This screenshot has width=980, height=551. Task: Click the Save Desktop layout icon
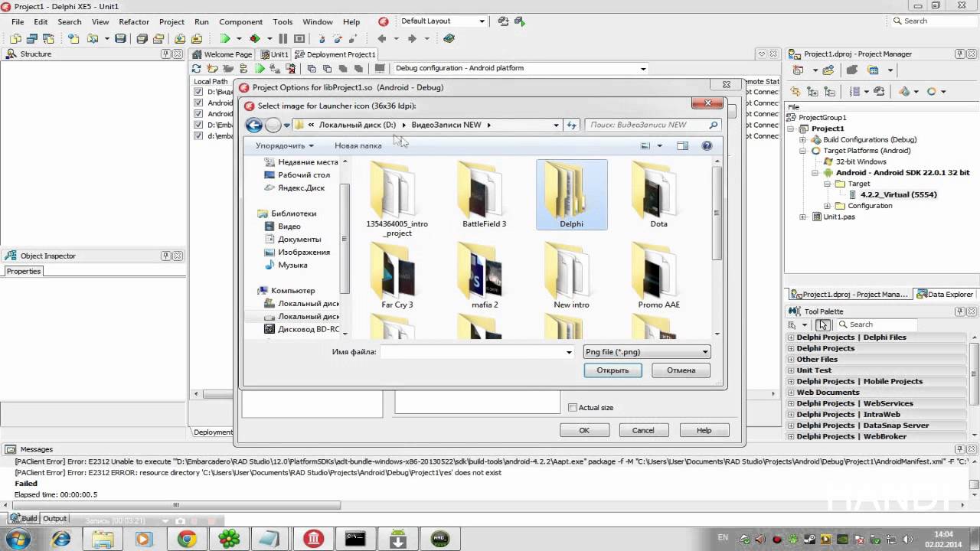tap(502, 21)
